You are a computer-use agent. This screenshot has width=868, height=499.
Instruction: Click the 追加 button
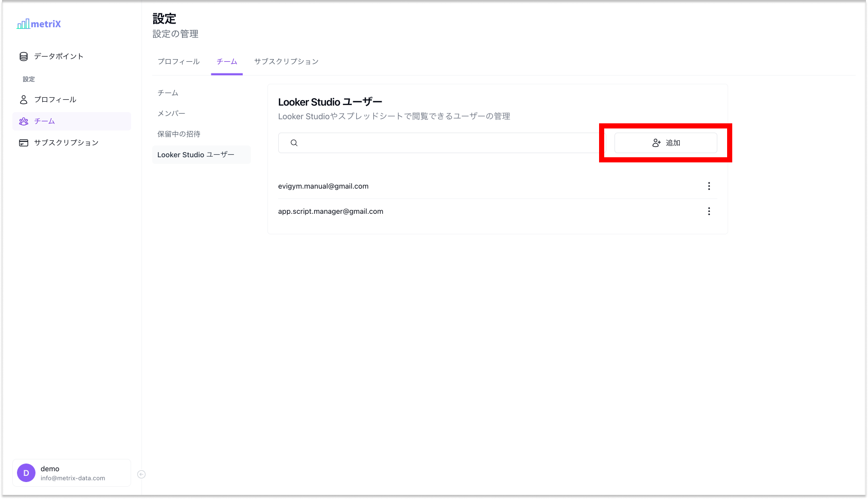(x=666, y=143)
